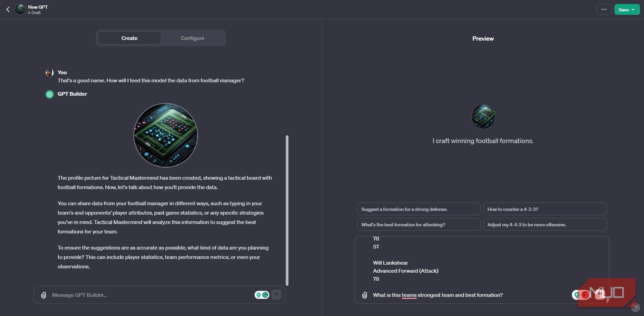This screenshot has height=316, width=644.
Task: Click the chat builder vertical scrollbar
Action: click(x=287, y=210)
